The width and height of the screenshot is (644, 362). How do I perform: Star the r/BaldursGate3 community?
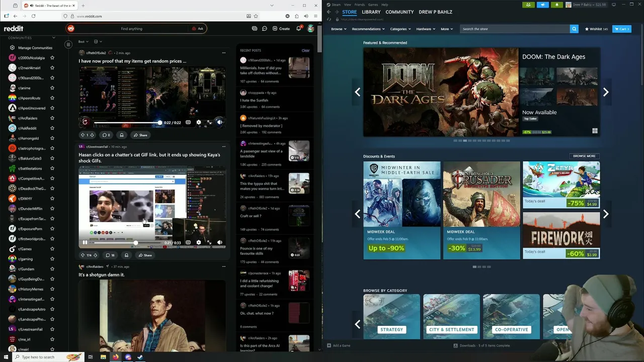(52, 158)
